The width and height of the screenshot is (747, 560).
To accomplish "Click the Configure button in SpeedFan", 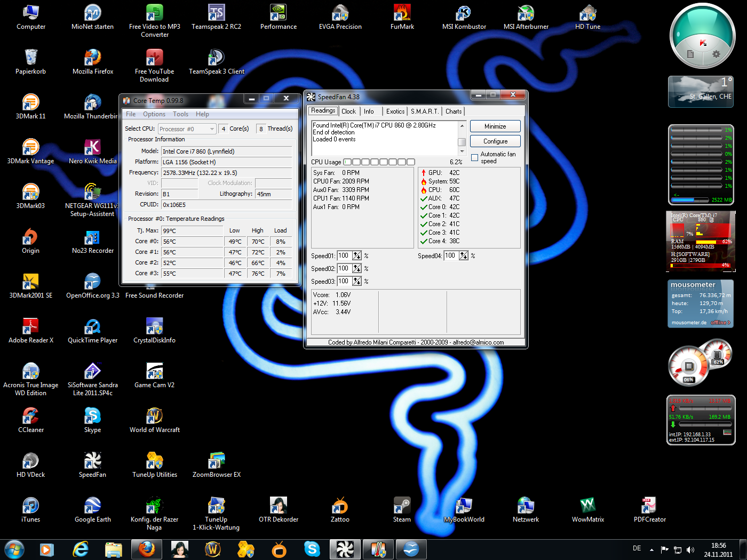I will coord(495,141).
